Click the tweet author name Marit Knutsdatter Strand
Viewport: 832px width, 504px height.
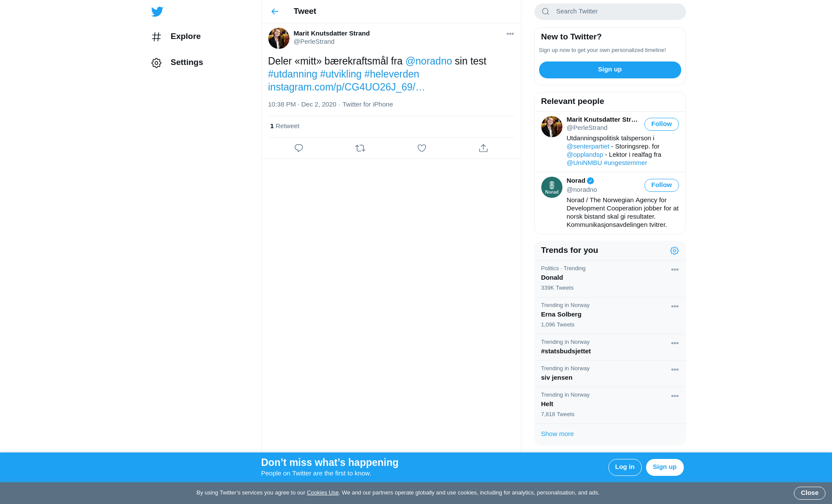click(x=331, y=33)
